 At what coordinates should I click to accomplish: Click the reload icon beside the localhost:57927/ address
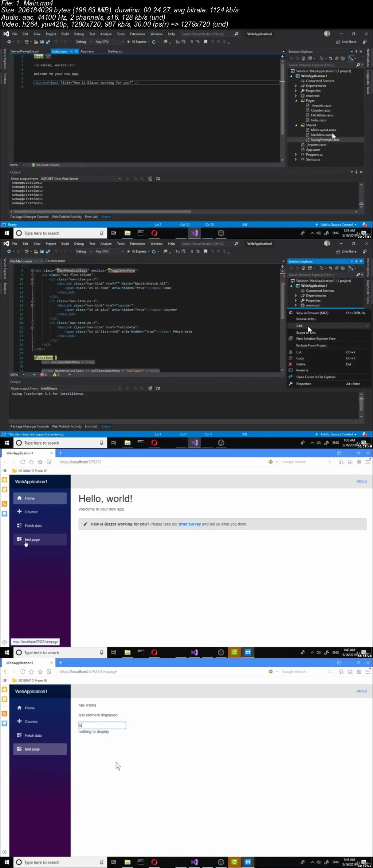23,462
